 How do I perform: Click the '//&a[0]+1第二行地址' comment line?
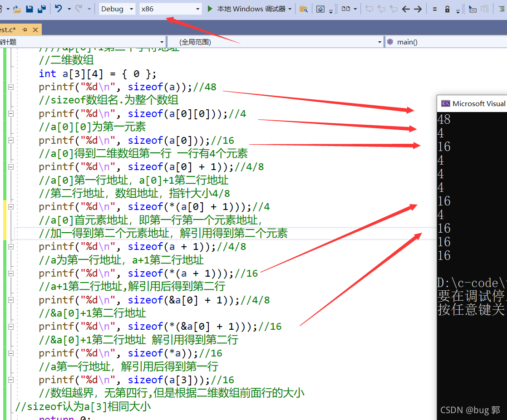coord(92,313)
